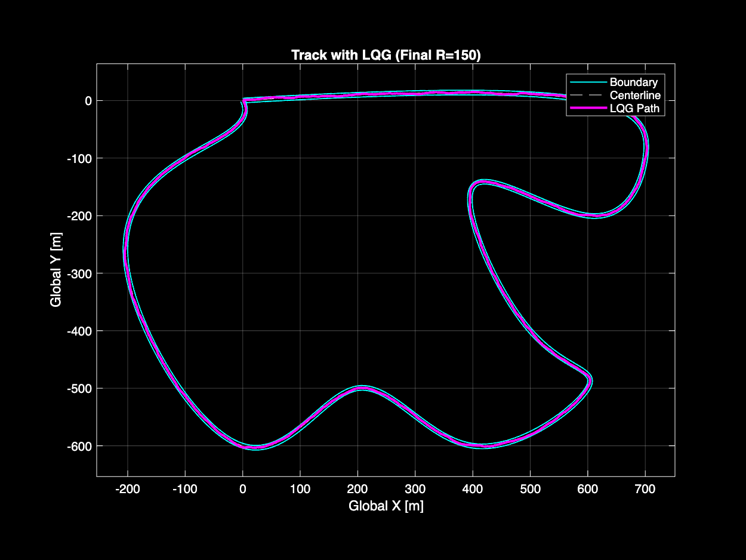Click the cyan Boundary line sample in legend
Image resolution: width=746 pixels, height=560 pixels.
[x=588, y=82]
